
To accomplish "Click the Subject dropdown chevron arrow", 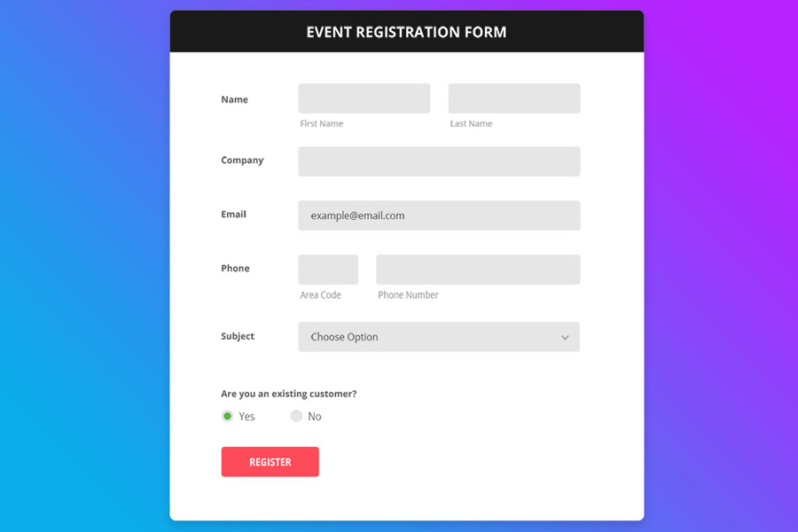I will [x=565, y=338].
